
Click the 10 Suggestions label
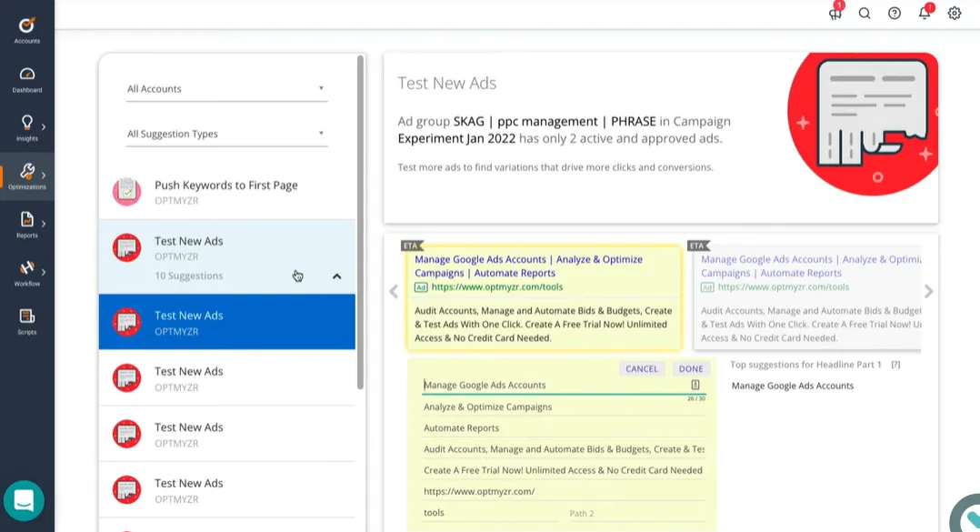(189, 276)
